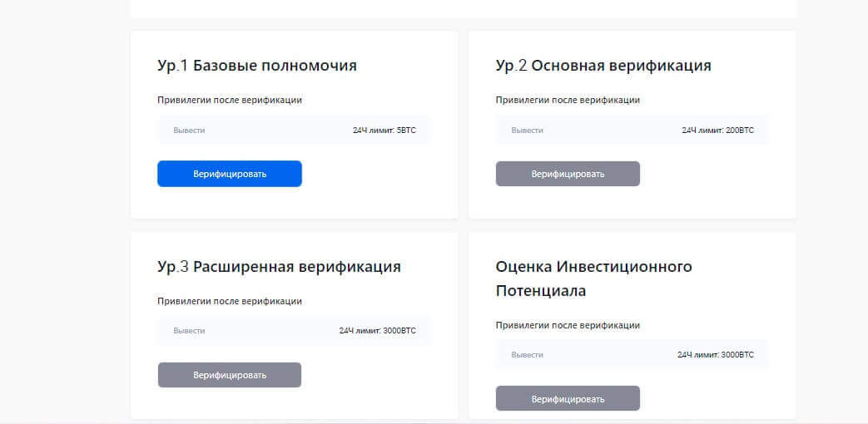868x424 pixels.
Task: Click Вывести in the Ур.2 card
Action: [527, 131]
